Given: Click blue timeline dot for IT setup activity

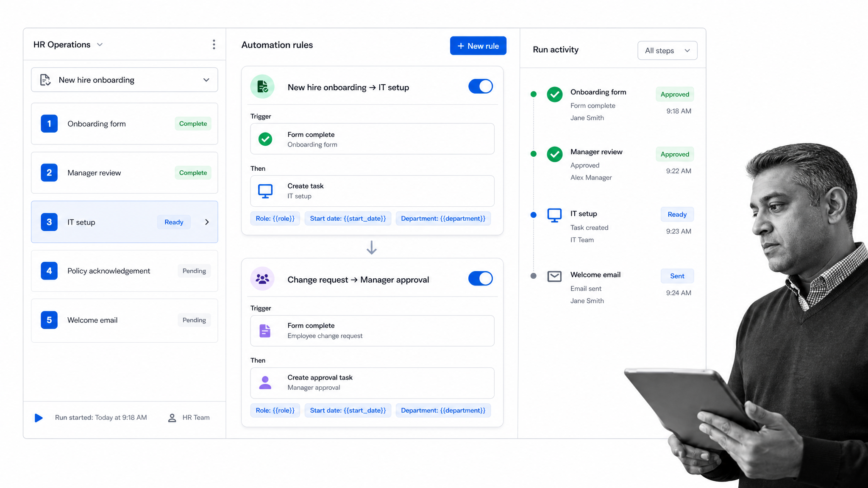Looking at the screenshot, I should coord(534,215).
